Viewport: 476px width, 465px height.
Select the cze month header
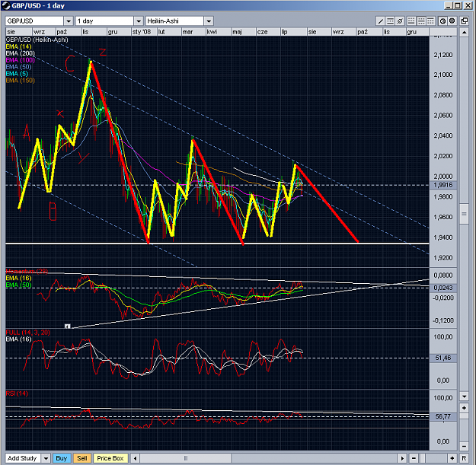(268, 32)
